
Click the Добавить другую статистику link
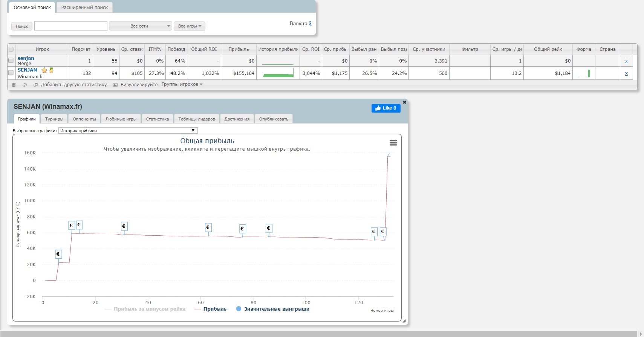[x=73, y=85]
